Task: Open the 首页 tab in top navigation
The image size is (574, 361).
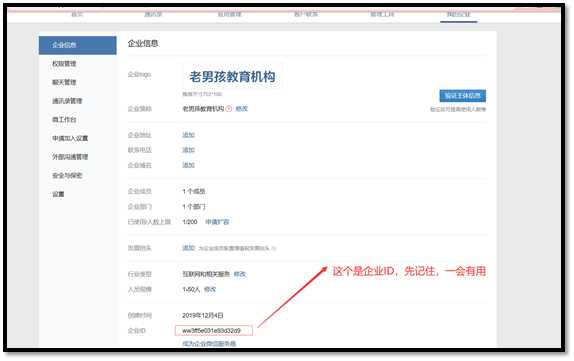Action: [x=77, y=14]
